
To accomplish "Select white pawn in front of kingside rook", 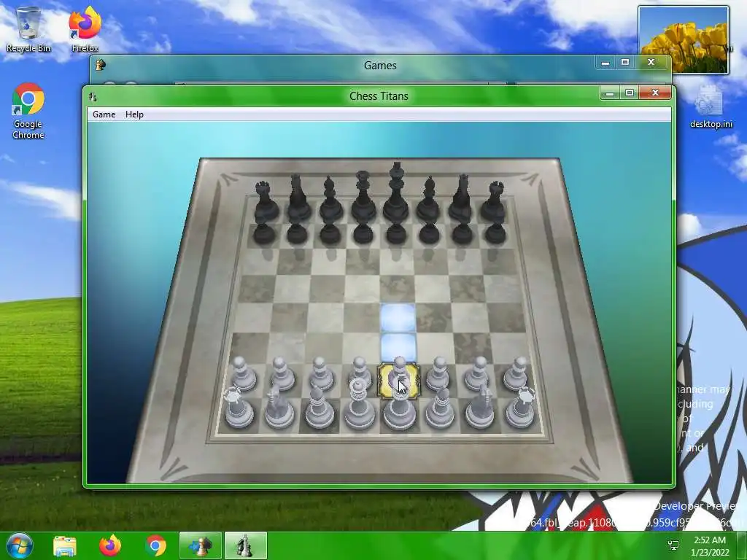I will [517, 374].
